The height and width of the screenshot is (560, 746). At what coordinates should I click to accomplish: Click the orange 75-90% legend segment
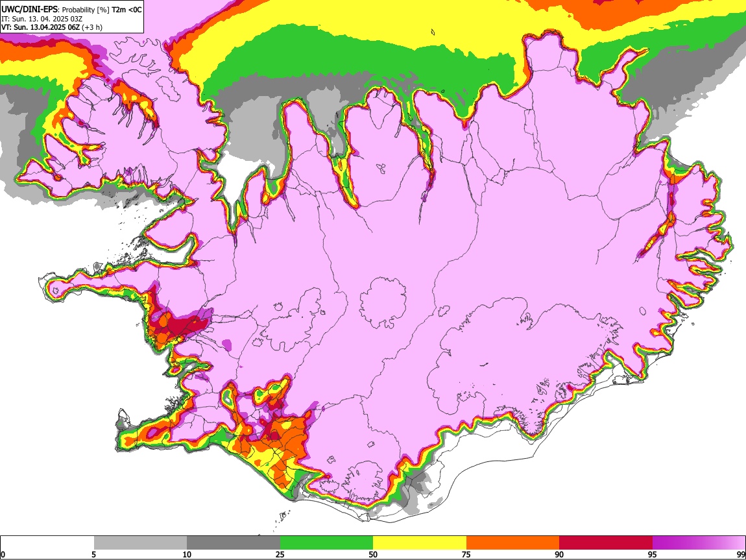coord(512,543)
